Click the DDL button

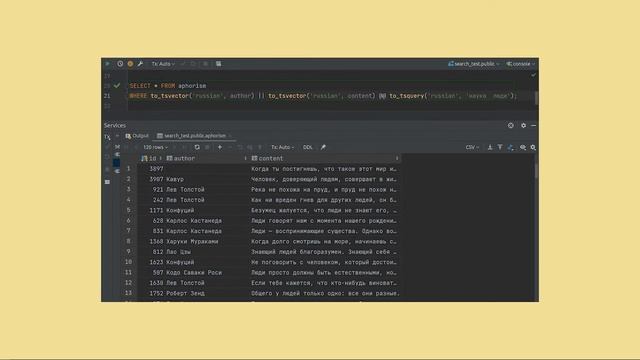(x=308, y=147)
